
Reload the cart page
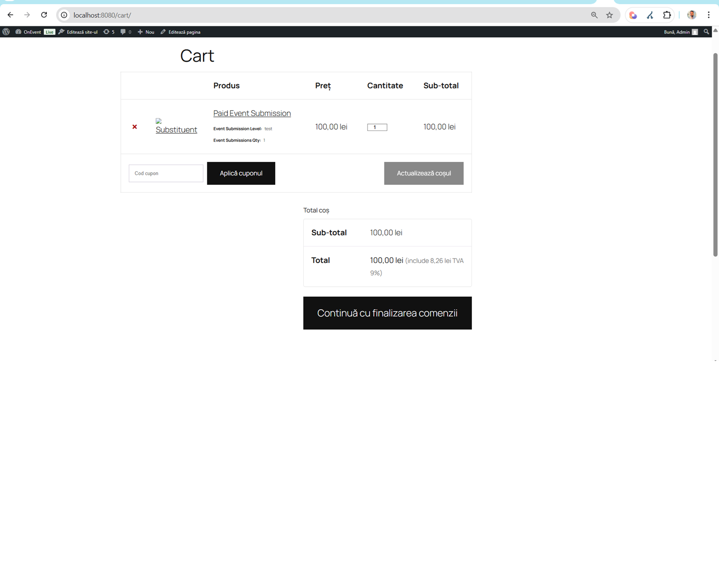pyautogui.click(x=44, y=15)
